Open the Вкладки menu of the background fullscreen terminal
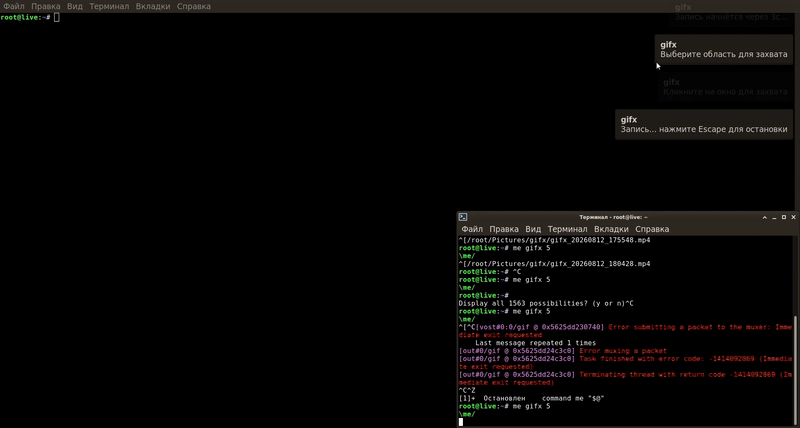 tap(153, 6)
